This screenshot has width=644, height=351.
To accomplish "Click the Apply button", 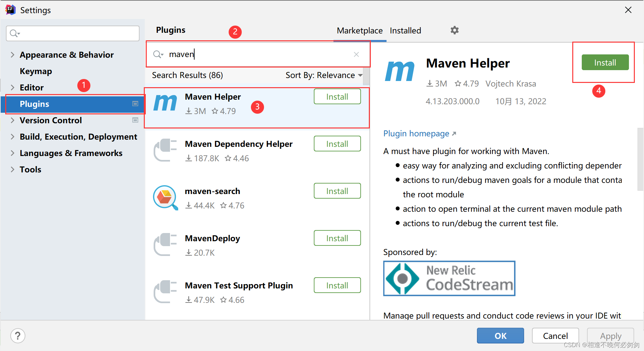I will pyautogui.click(x=611, y=336).
